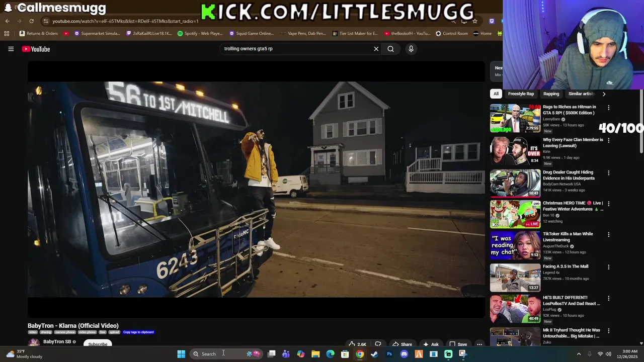Viewport: 644px width, 362px height.
Task: Open more actions for Mk II Tryhard video
Action: coord(608,331)
